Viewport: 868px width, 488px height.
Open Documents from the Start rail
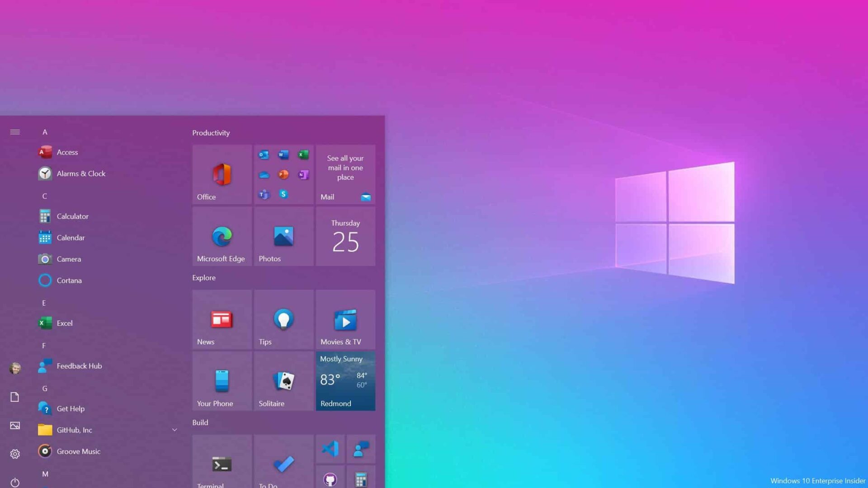point(15,397)
